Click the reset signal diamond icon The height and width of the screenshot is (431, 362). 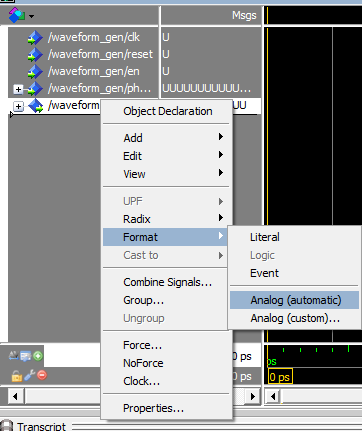point(35,55)
